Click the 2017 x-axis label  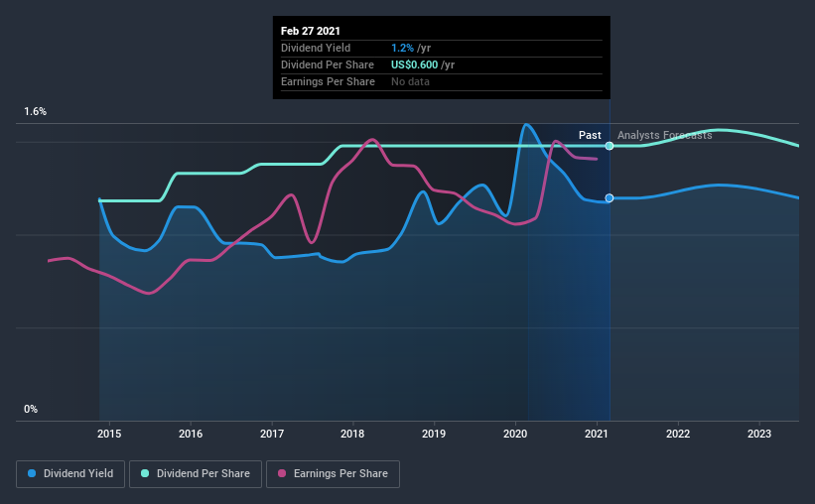pyautogui.click(x=272, y=434)
